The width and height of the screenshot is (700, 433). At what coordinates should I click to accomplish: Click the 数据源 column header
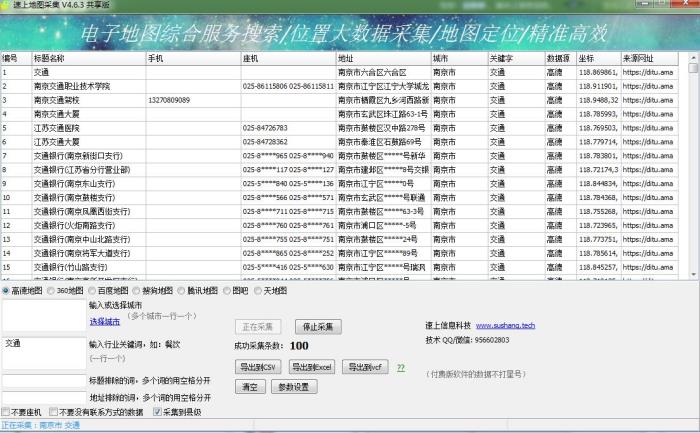coord(561,58)
